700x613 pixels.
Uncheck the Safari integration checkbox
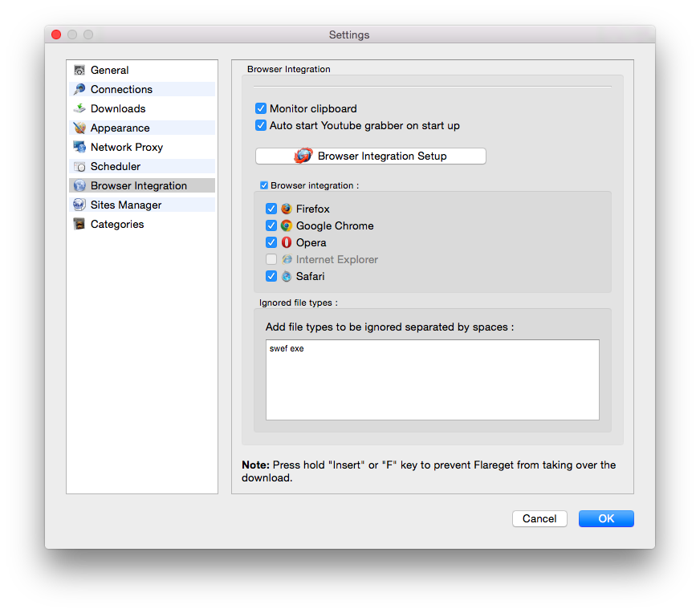(271, 276)
